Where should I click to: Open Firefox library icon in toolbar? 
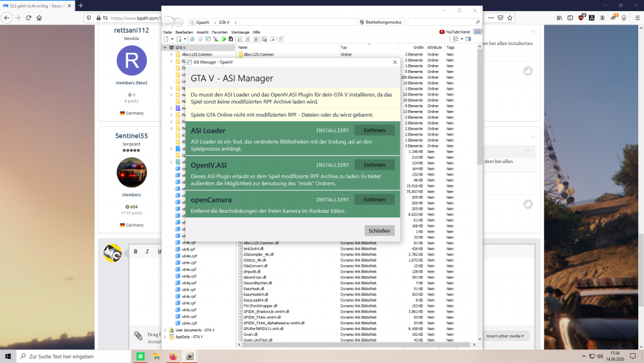coord(561,17)
